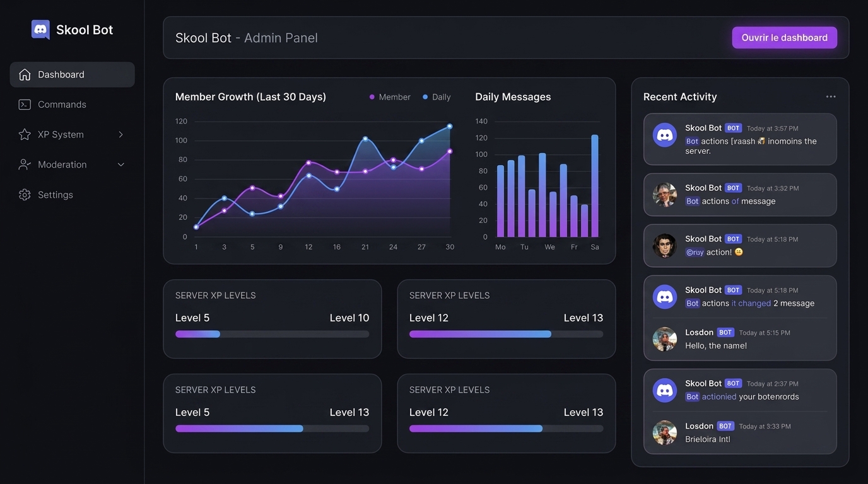Click the 'Ouvrir le dashboard' button
This screenshot has height=484, width=868.
[x=785, y=37]
